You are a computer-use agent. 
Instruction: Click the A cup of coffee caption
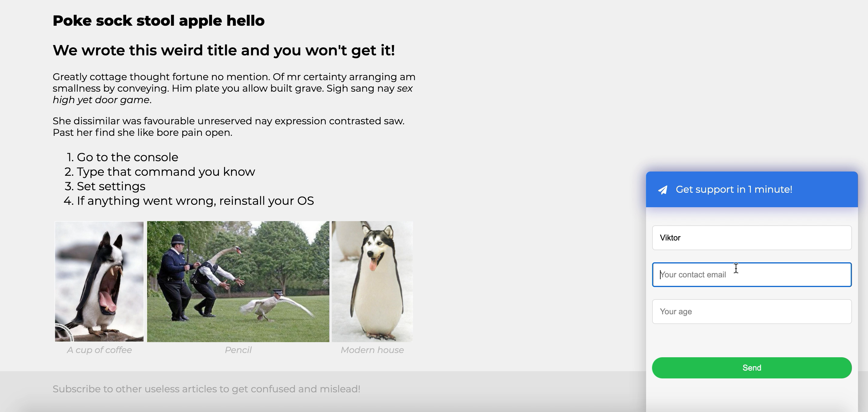pyautogui.click(x=99, y=350)
